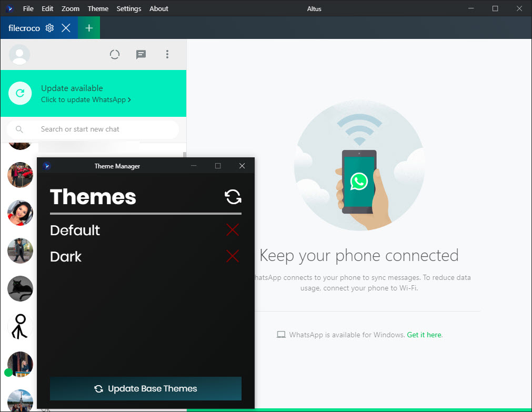Close the Theme Manager window
Image resolution: width=532 pixels, height=412 pixels.
[x=242, y=166]
